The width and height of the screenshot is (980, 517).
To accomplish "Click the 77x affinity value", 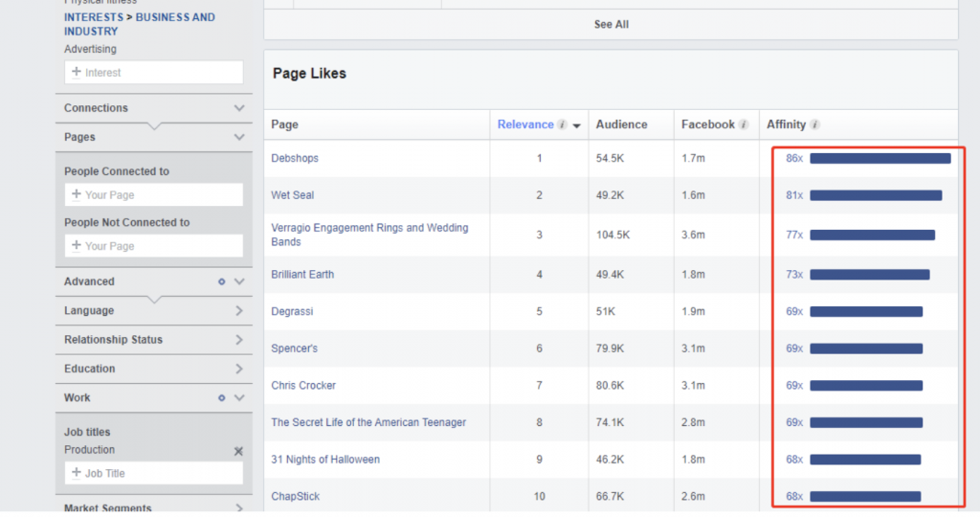I will pyautogui.click(x=794, y=236).
